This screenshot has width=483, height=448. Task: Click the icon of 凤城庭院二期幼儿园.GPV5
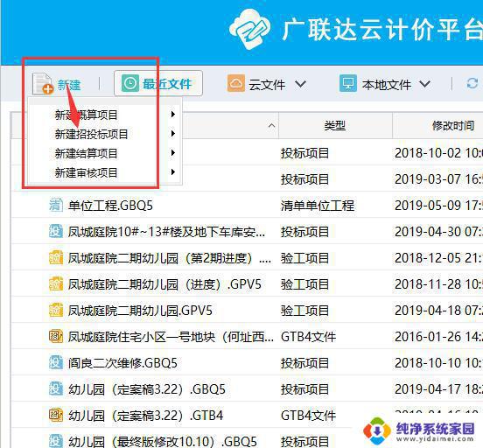pos(56,310)
